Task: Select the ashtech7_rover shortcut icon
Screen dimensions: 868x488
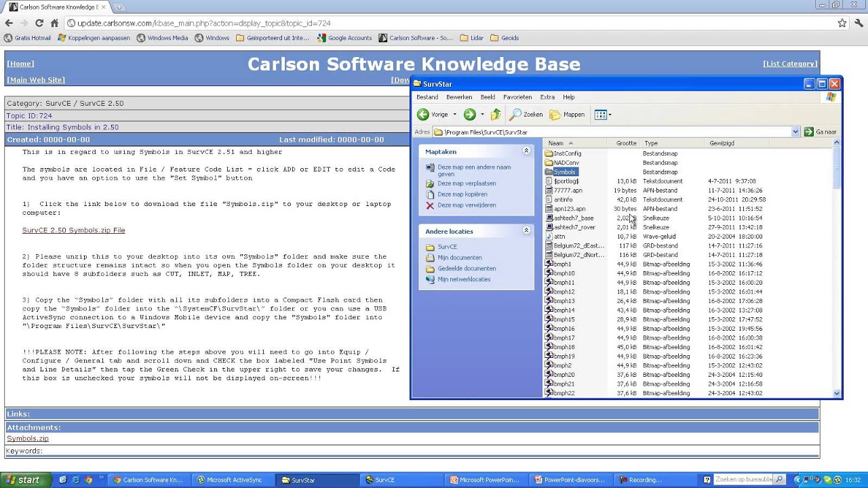Action: [549, 227]
